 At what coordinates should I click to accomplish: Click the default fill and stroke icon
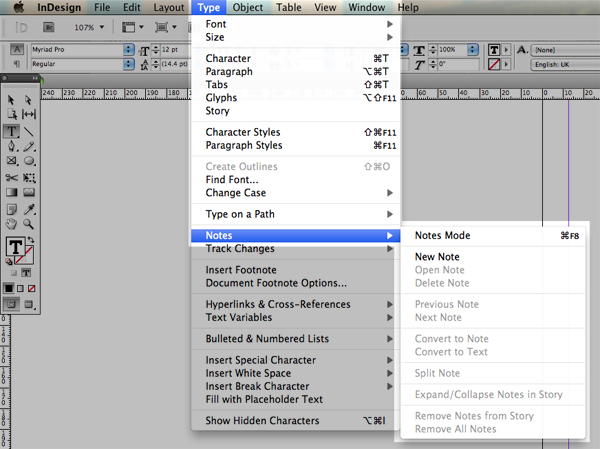click(x=8, y=261)
